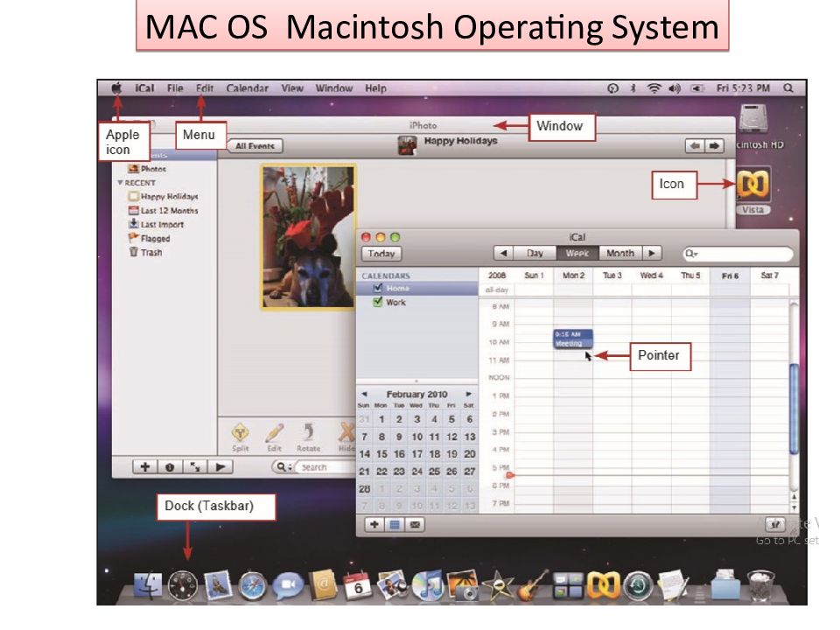Click the Today button in iCal
The width and height of the screenshot is (840, 630).
381,254
